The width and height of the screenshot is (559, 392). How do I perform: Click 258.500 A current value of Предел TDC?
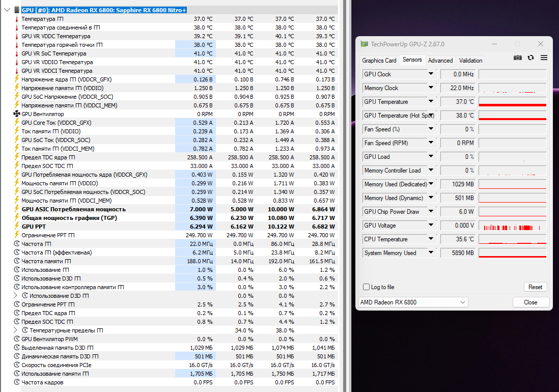(x=200, y=157)
